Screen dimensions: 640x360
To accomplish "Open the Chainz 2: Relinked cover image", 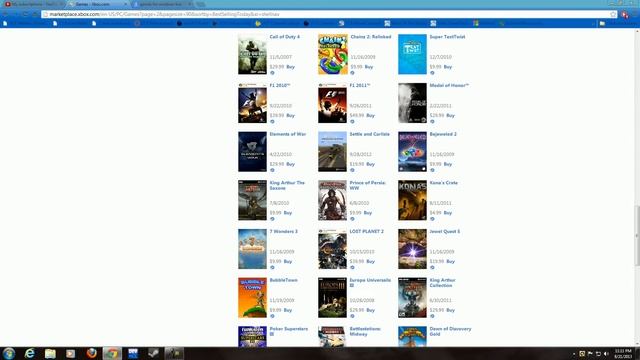I will [x=332, y=54].
